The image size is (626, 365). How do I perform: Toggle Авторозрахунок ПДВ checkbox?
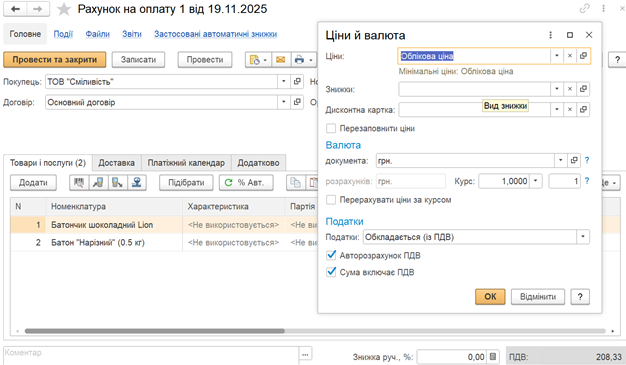point(331,255)
